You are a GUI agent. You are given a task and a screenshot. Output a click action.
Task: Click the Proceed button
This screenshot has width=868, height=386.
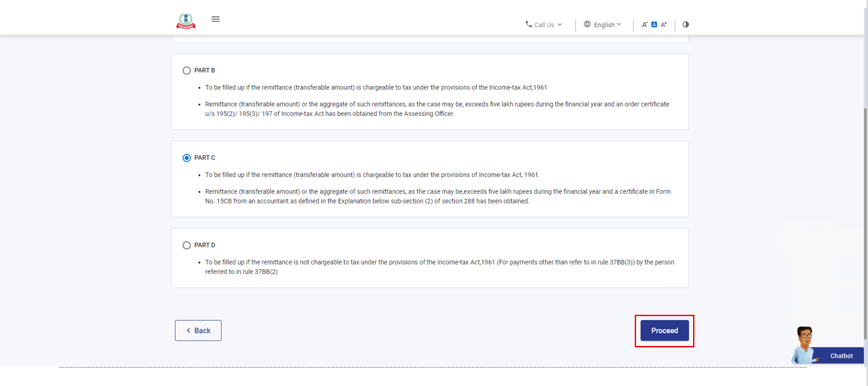pos(665,330)
